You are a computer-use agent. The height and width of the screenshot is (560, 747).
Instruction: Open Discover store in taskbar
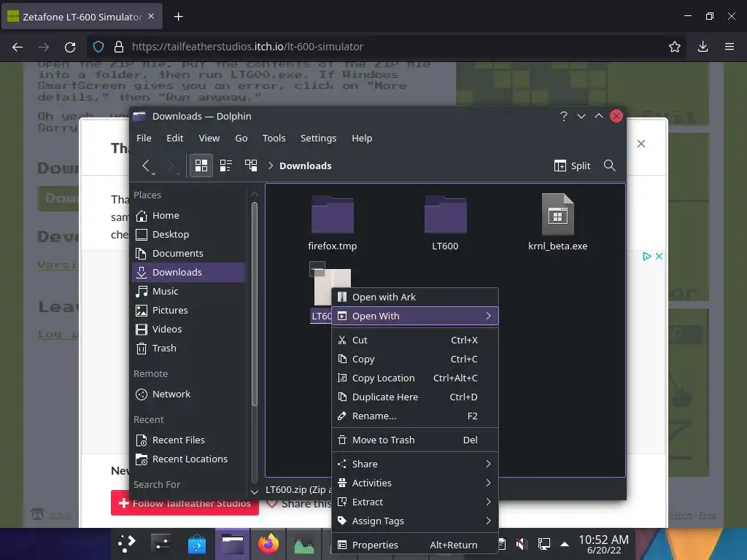click(x=197, y=544)
